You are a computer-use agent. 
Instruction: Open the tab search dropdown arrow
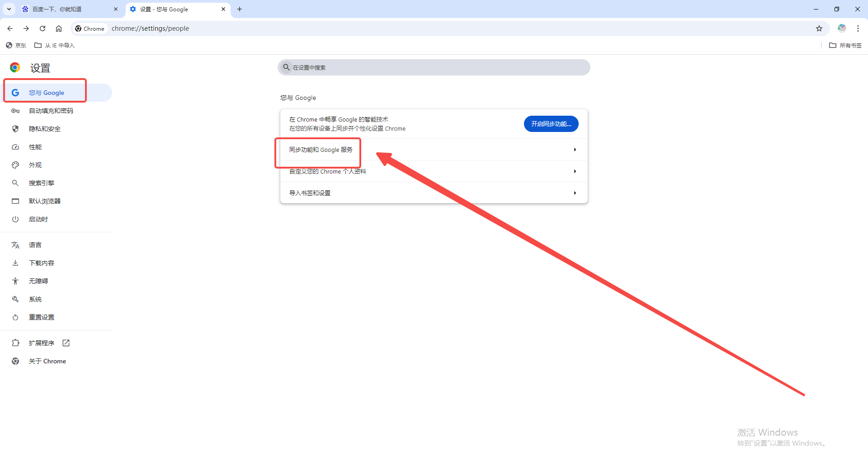coord(9,9)
